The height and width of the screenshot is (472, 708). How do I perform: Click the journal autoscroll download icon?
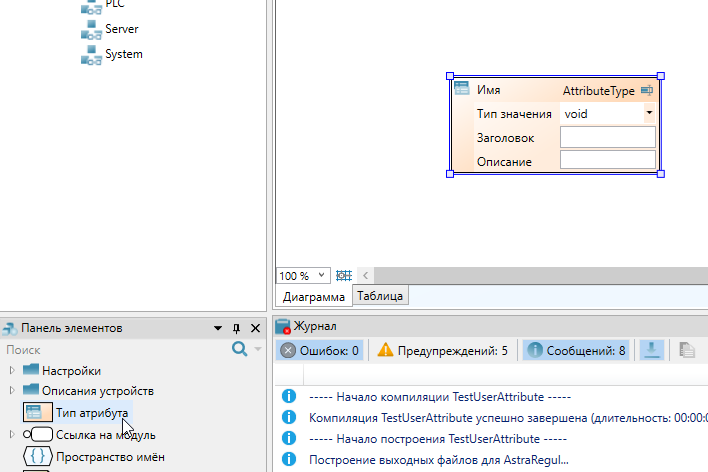(651, 350)
